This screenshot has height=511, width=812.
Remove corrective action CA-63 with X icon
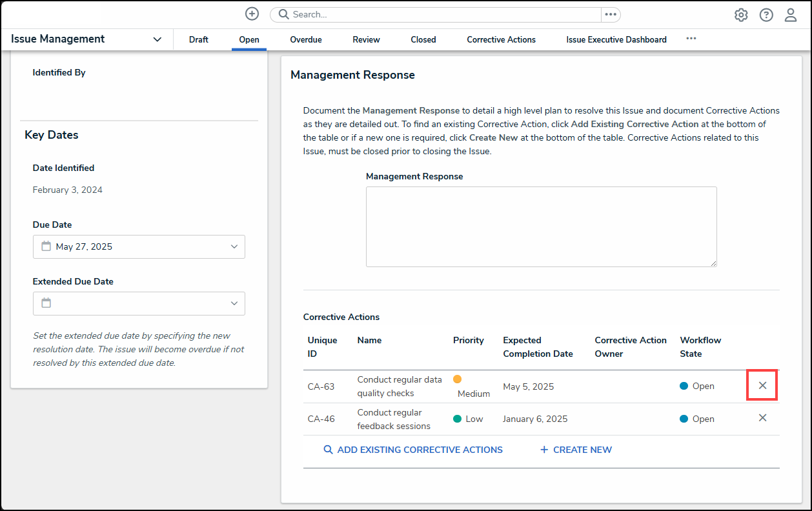point(762,385)
